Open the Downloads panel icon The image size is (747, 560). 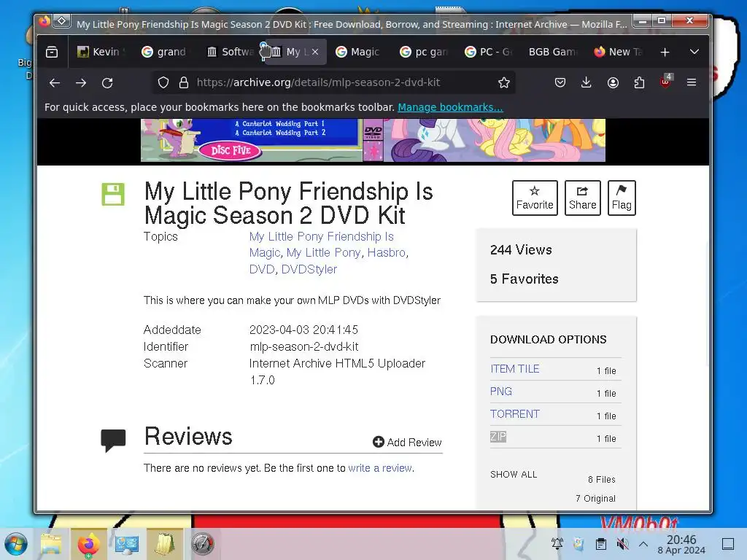[x=587, y=83]
